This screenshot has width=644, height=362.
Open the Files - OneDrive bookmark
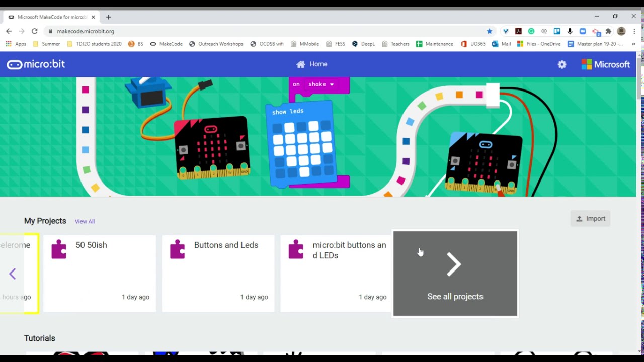[539, 44]
